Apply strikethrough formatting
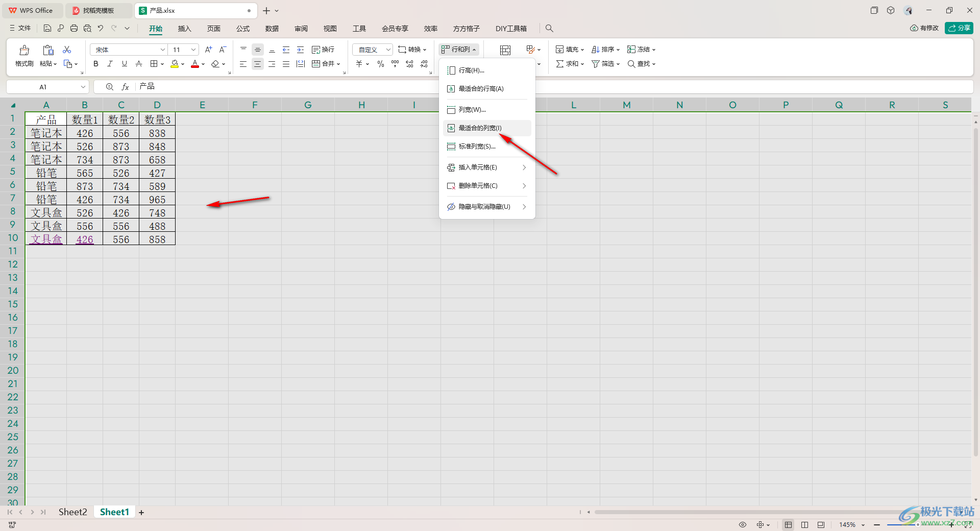This screenshot has width=980, height=531. [x=139, y=64]
